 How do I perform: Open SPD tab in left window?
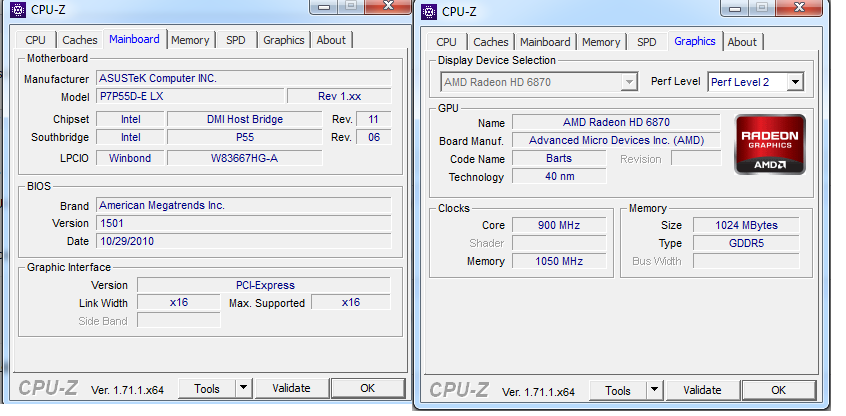coord(236,40)
